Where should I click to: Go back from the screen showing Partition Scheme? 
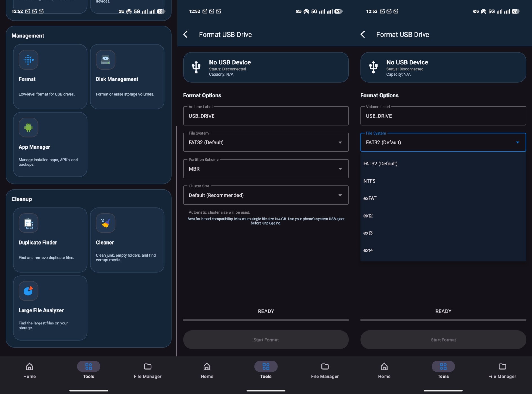coord(185,35)
